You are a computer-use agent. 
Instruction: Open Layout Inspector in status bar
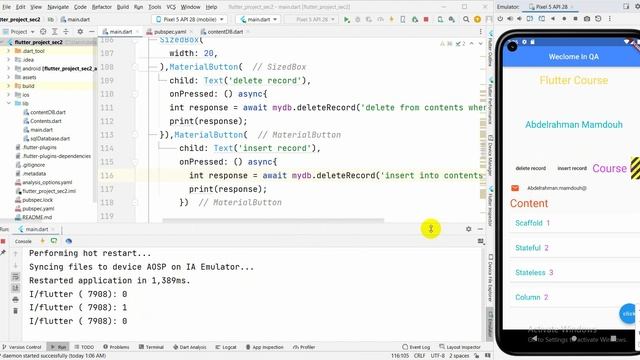459,347
